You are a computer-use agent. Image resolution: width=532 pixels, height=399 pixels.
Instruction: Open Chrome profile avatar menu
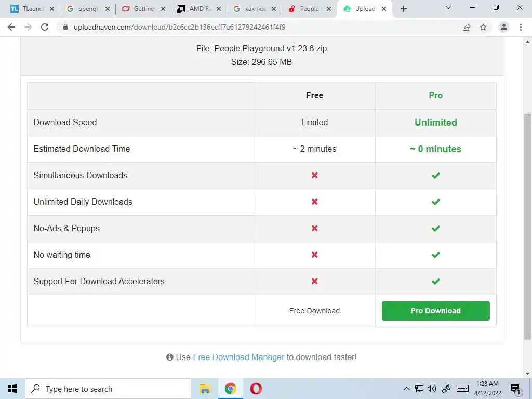click(504, 27)
